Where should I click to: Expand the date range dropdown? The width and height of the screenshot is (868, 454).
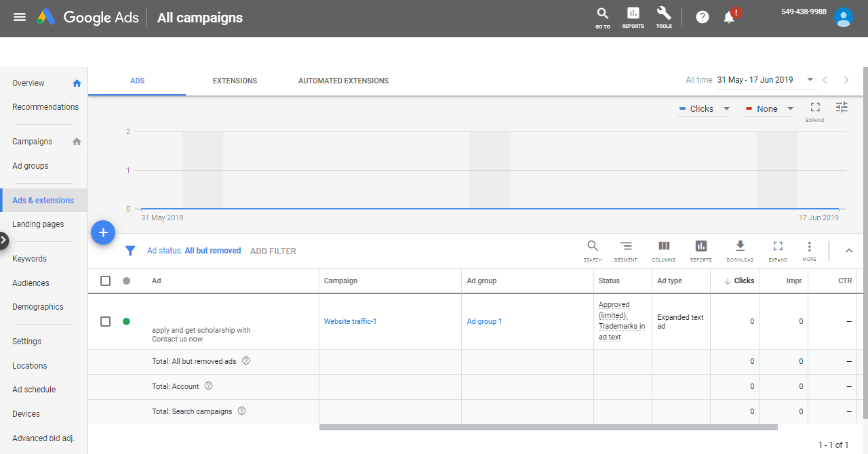pyautogui.click(x=810, y=80)
